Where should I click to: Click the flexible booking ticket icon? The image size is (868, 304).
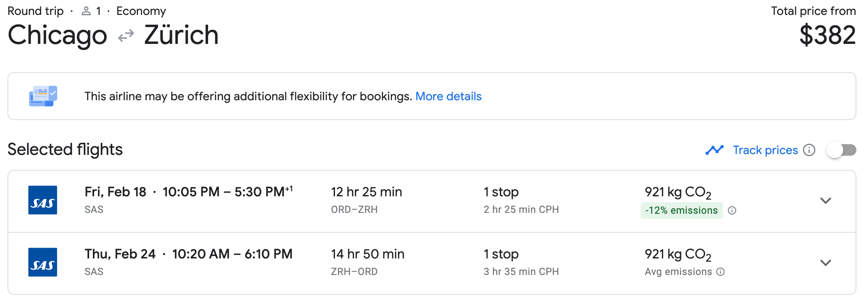click(43, 96)
